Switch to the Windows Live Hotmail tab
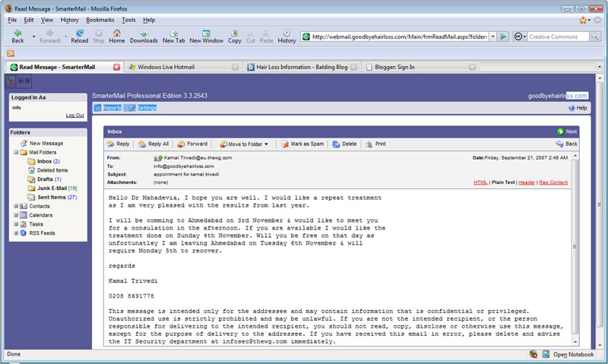608x364 pixels. [172, 67]
